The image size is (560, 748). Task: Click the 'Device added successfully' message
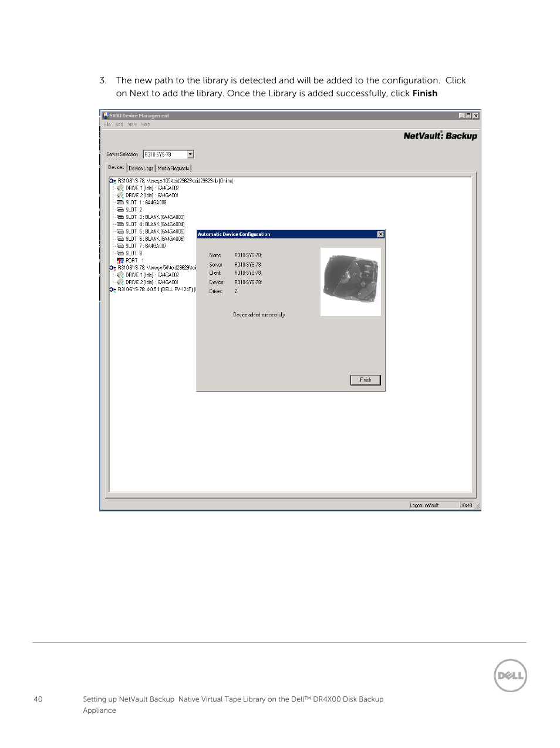tap(259, 315)
